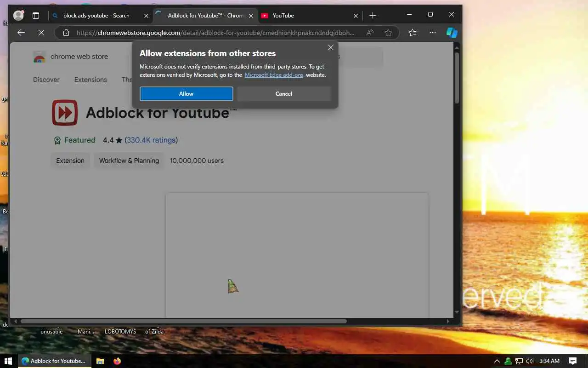Cancel the extension store prompt
Image resolution: width=588 pixels, height=368 pixels.
point(284,94)
